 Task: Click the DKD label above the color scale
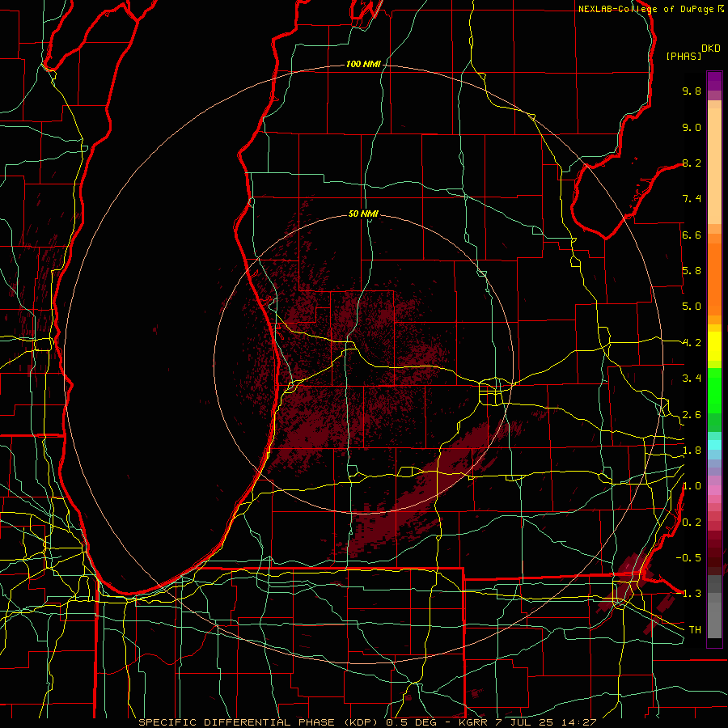[711, 49]
